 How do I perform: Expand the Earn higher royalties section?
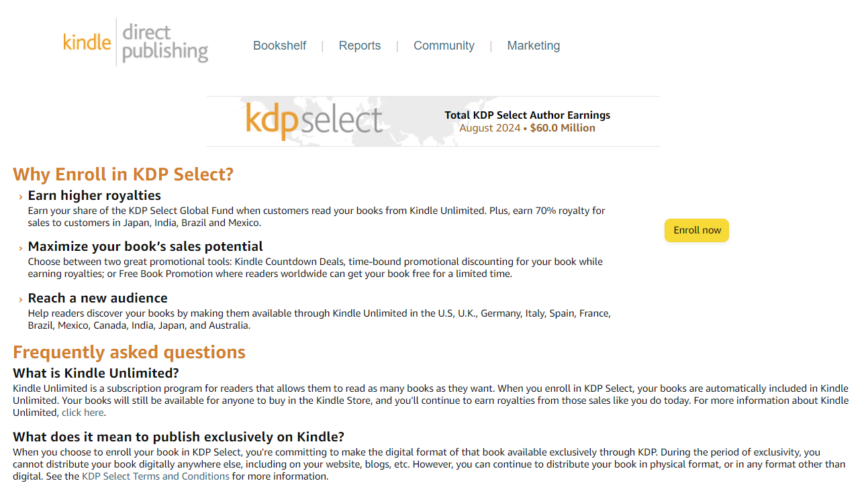click(x=94, y=195)
